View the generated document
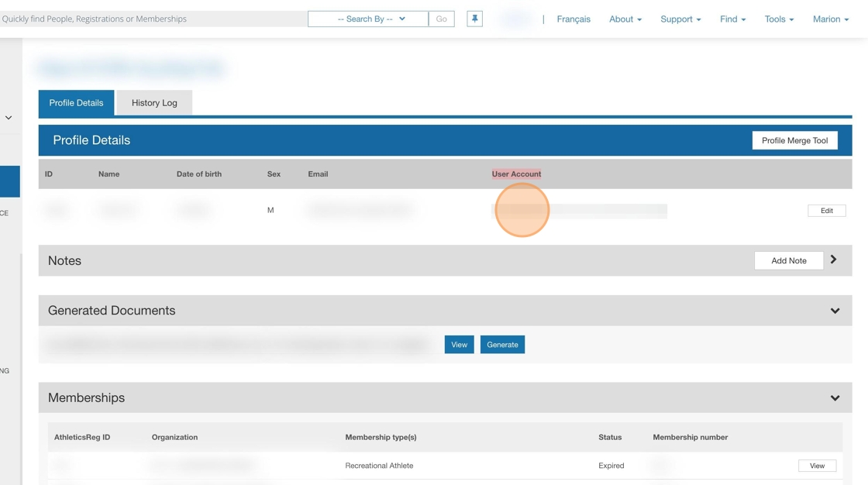 pyautogui.click(x=459, y=345)
